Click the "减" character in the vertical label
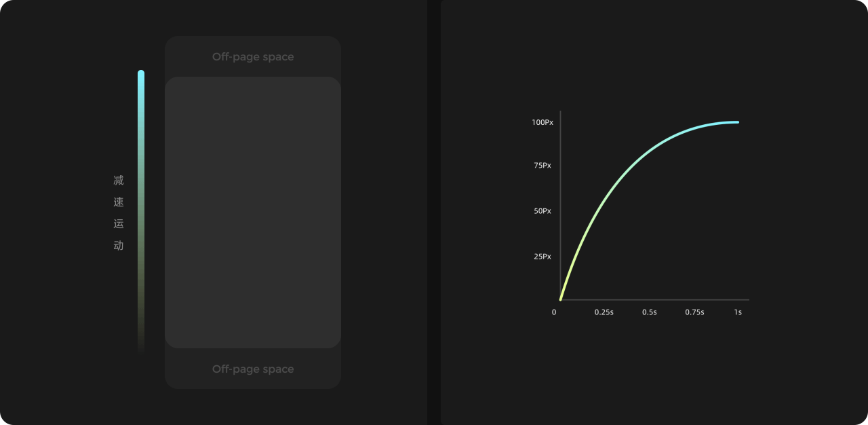This screenshot has height=425, width=868. 119,181
